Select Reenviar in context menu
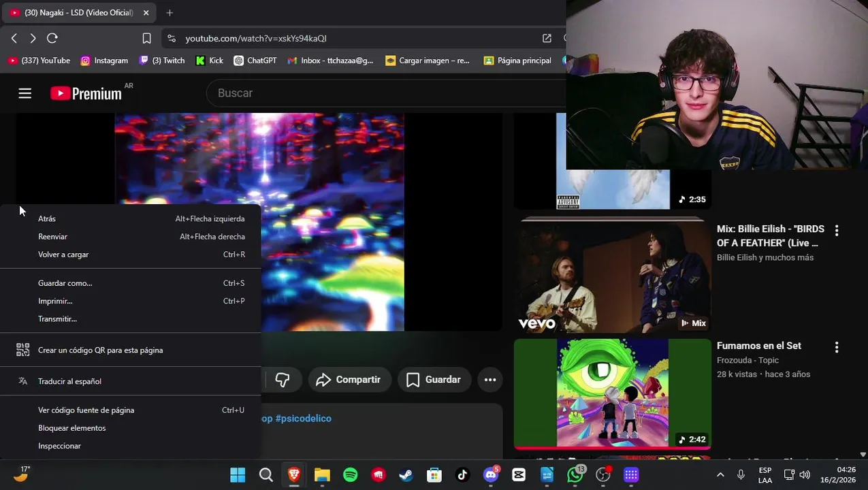The width and height of the screenshot is (868, 490). click(131, 236)
